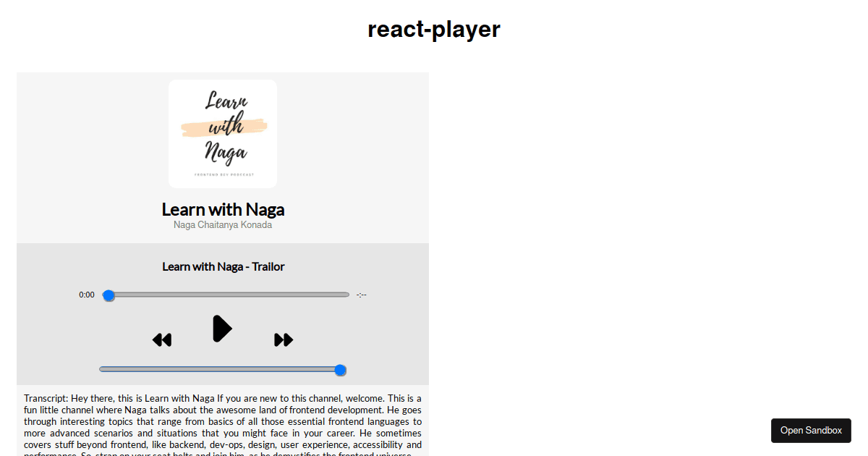Screen dimensions: 868x456
Task: Select the 'Learn with Naga' podcast title
Action: tap(222, 209)
